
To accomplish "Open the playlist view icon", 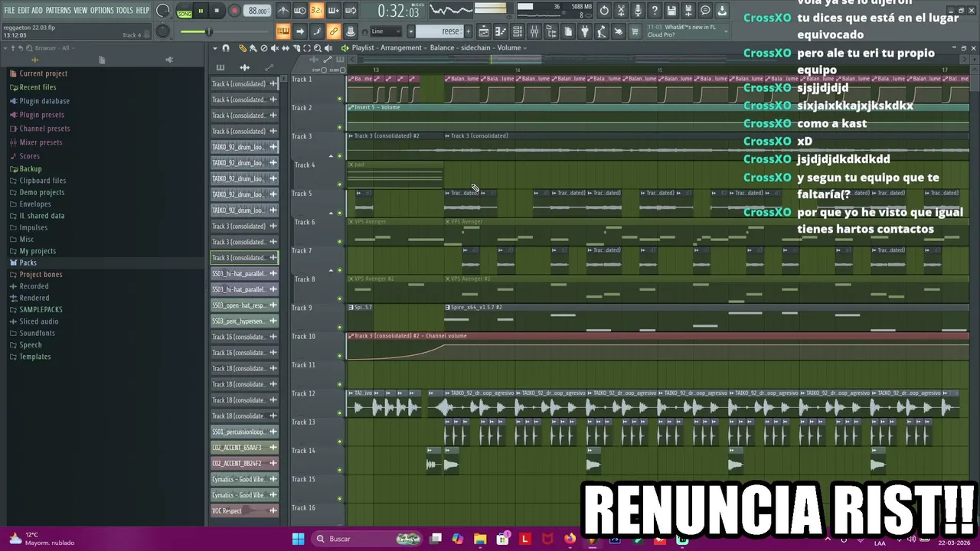I will click(x=484, y=31).
